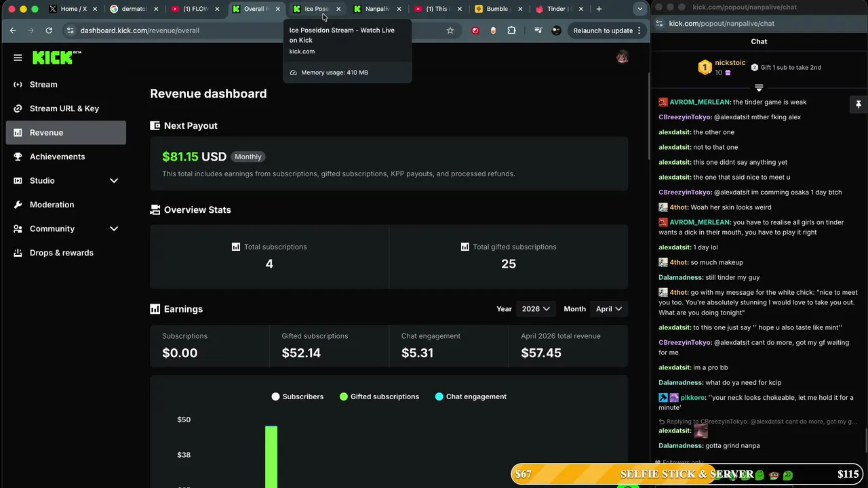Screen dimensions: 868x488
Task: Click the red extension icon in toolbar
Action: click(x=475, y=30)
